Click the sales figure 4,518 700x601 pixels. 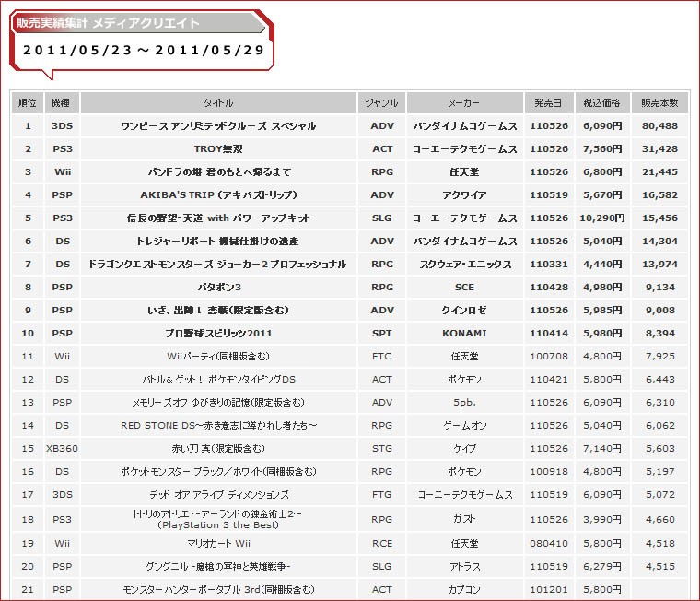(659, 543)
